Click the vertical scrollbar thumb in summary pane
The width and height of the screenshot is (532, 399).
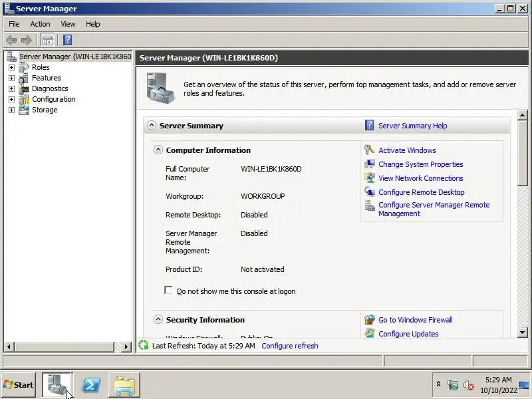pyautogui.click(x=523, y=153)
